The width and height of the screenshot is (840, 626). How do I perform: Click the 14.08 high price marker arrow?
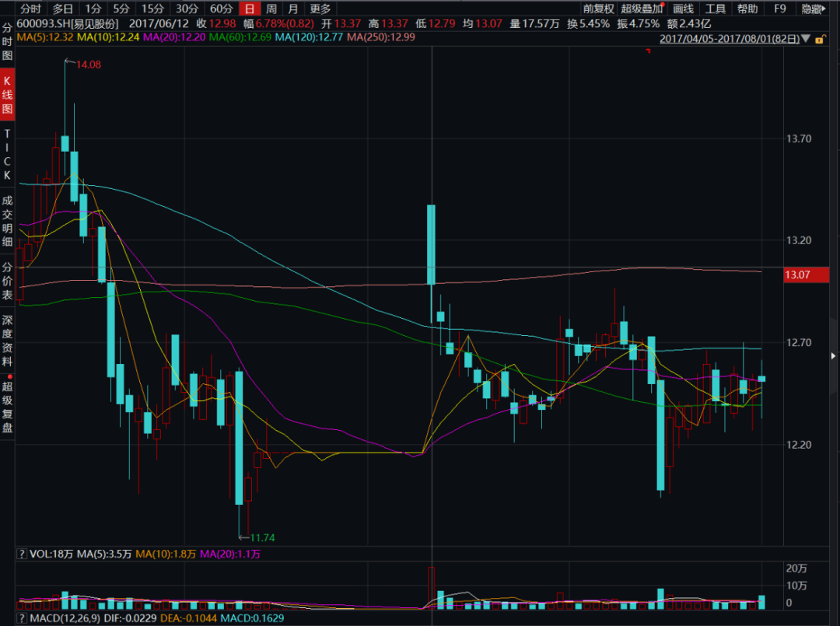coord(68,65)
